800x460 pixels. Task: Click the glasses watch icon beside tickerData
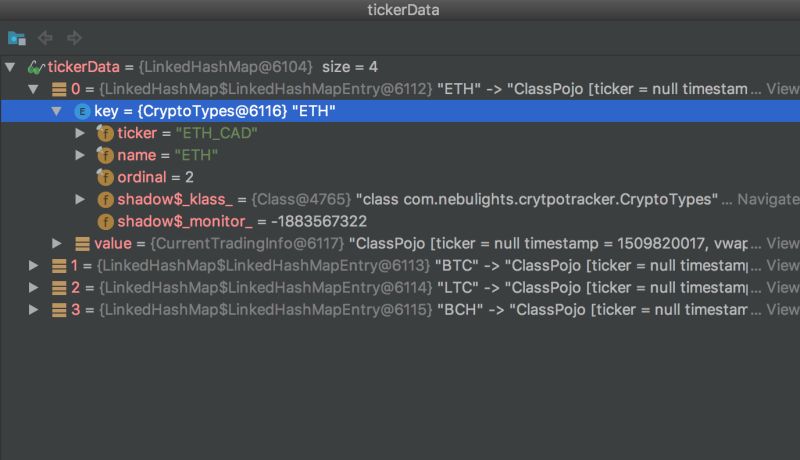point(36,67)
